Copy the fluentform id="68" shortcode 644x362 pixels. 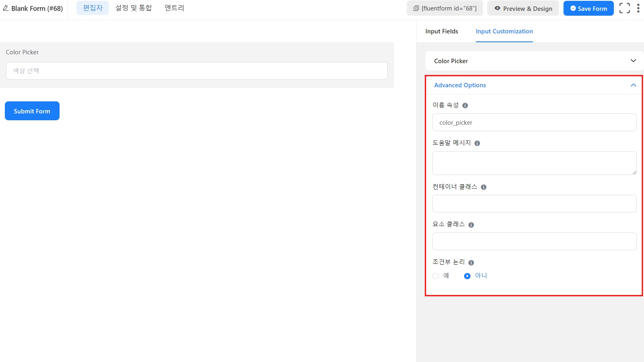445,8
